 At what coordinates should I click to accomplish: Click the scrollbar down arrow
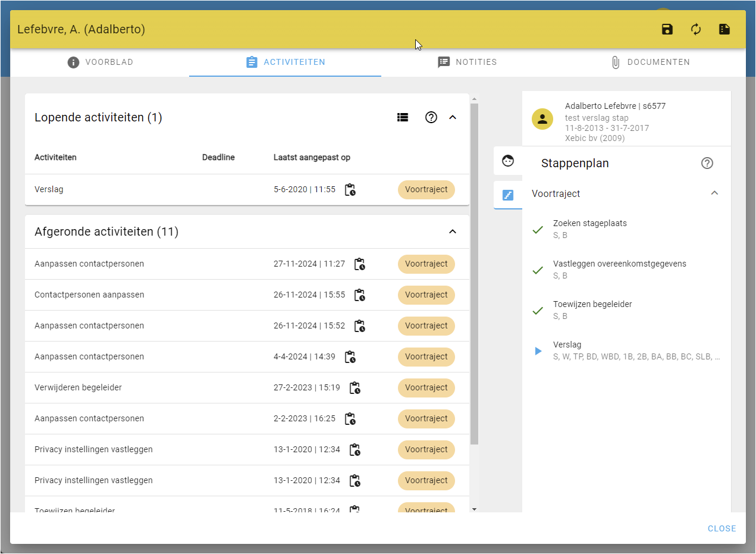pos(474,509)
